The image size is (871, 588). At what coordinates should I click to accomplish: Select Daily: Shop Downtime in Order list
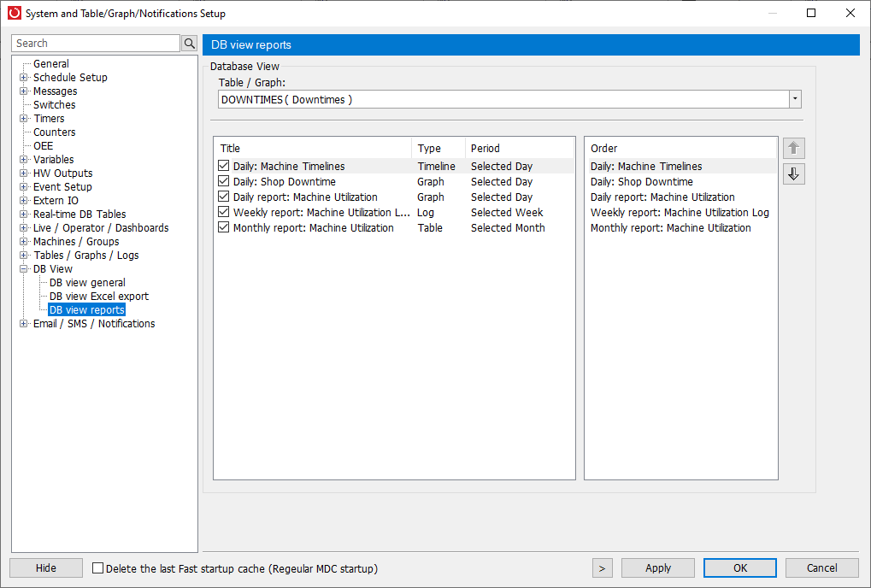tap(642, 181)
